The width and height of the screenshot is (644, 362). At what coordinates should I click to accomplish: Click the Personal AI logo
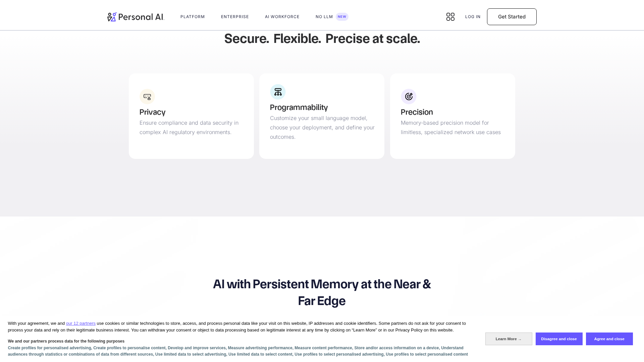click(x=136, y=17)
